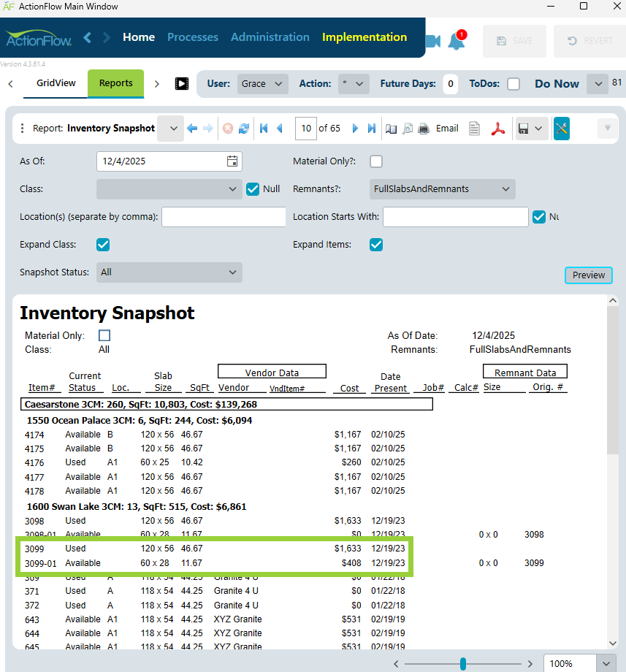Uncheck the Expand Class checkbox
The image size is (626, 672).
click(103, 245)
